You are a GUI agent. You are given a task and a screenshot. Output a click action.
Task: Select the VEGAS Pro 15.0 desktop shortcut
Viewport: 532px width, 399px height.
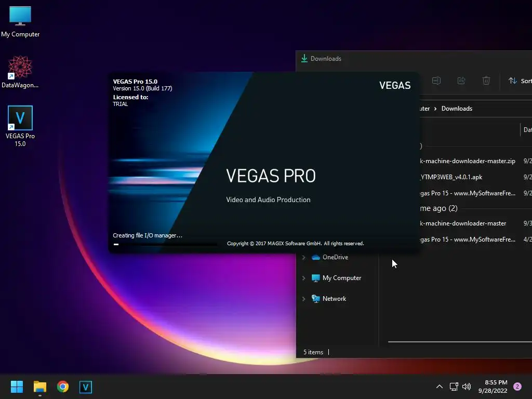pos(20,126)
